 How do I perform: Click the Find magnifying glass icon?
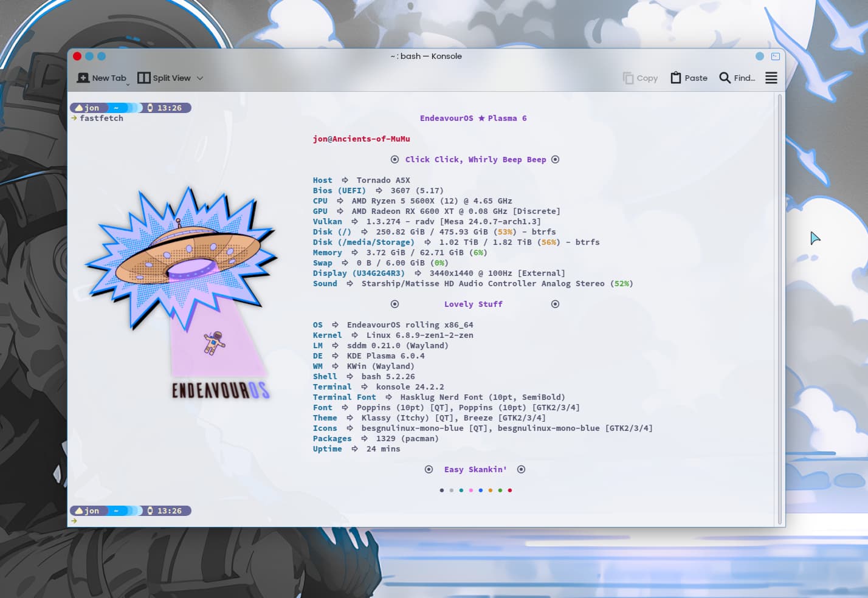[725, 78]
